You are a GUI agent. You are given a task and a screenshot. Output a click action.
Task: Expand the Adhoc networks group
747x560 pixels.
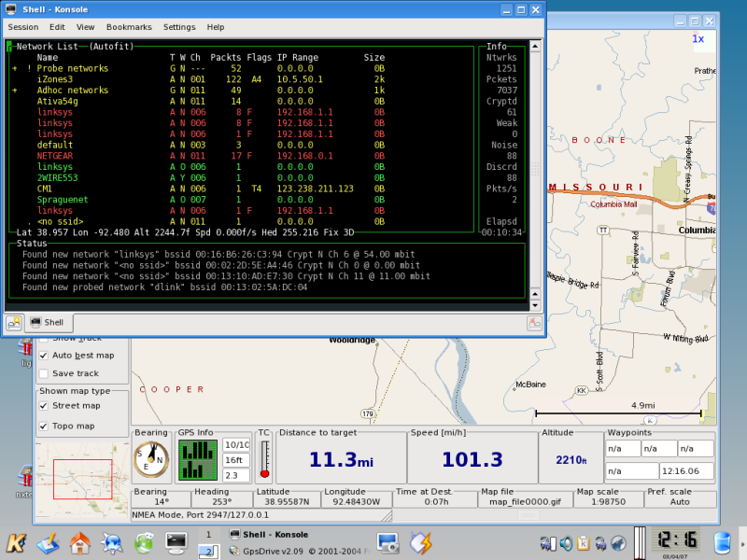tap(15, 91)
